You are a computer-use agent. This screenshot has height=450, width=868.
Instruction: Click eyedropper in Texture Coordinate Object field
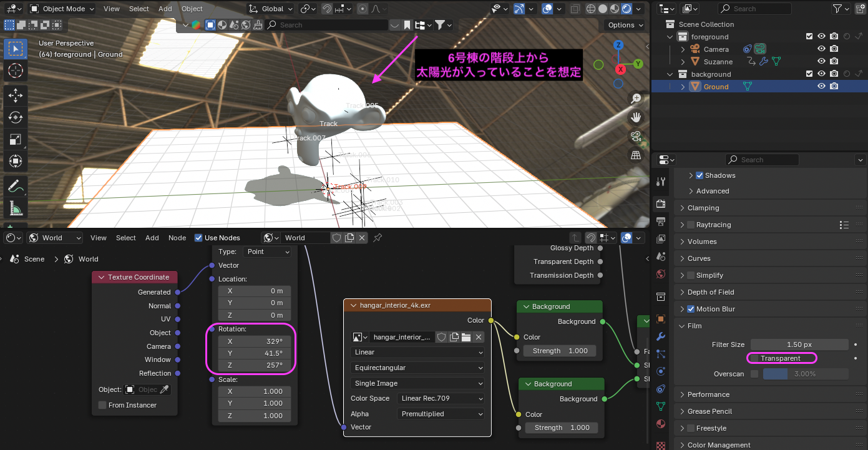[165, 389]
